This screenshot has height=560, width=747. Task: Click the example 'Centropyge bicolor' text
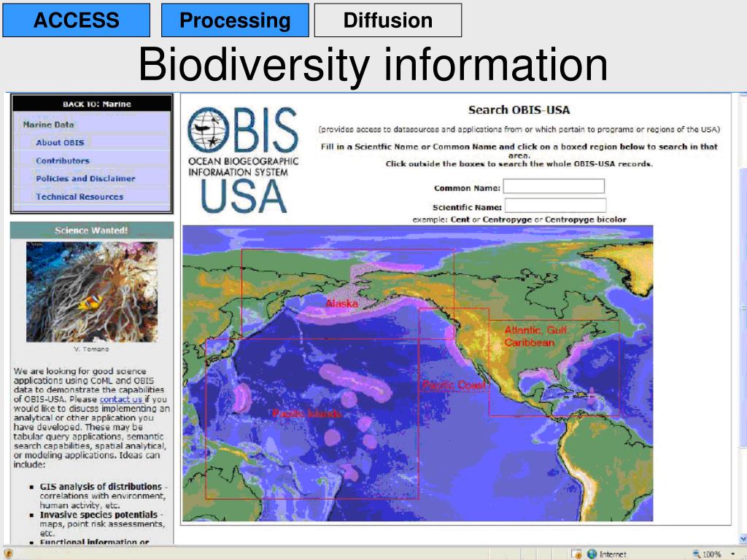click(x=585, y=219)
